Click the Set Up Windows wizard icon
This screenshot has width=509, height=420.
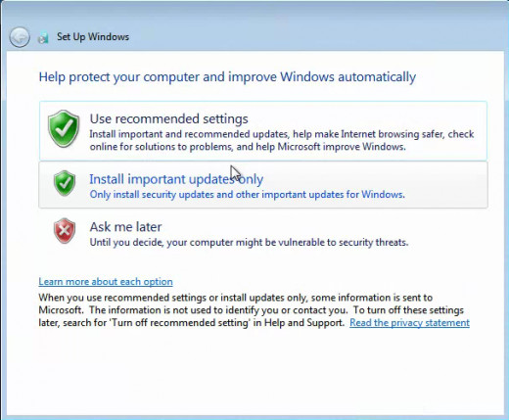pos(43,37)
